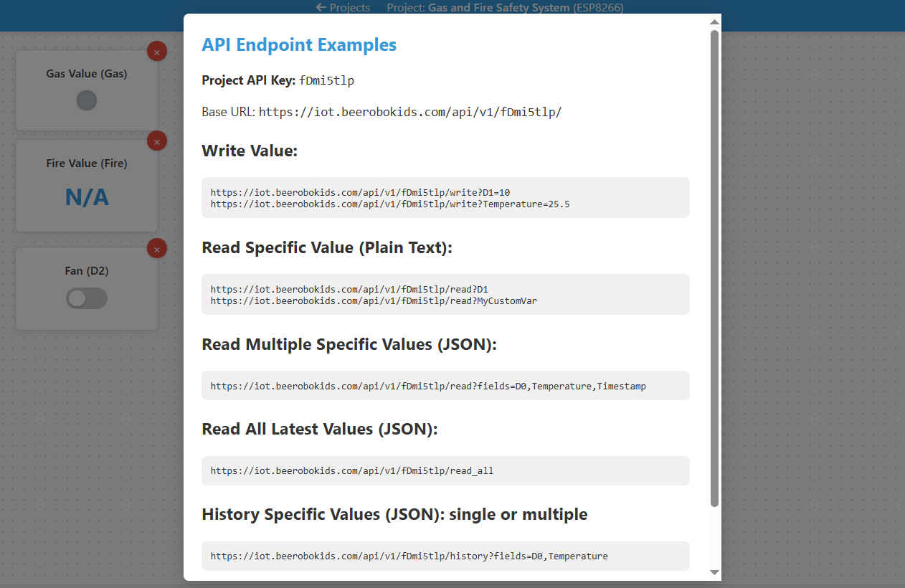Click the Fan (D2) widget label

coord(87,270)
